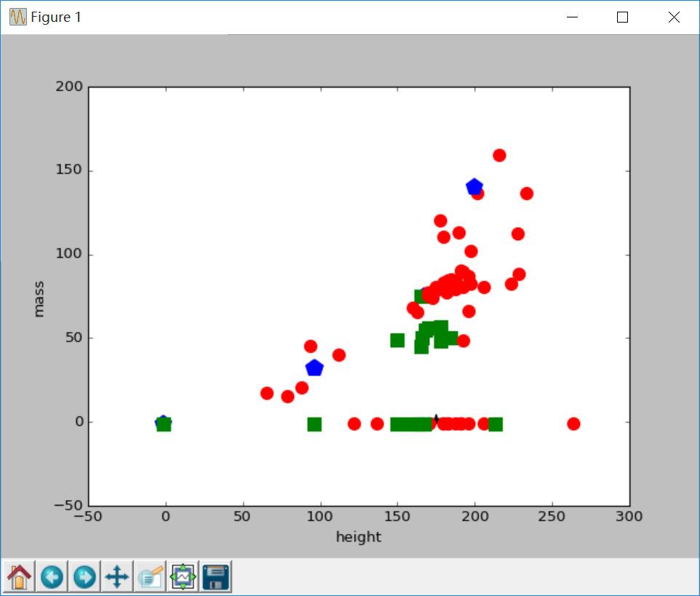Viewport: 700px width, 596px height.
Task: Click the y-axis tick label −50
Action: coord(68,505)
